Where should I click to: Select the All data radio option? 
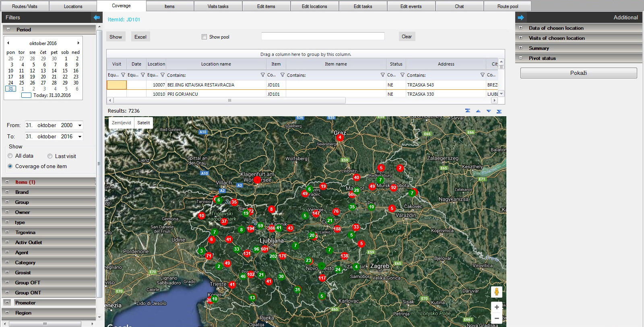[x=10, y=156]
